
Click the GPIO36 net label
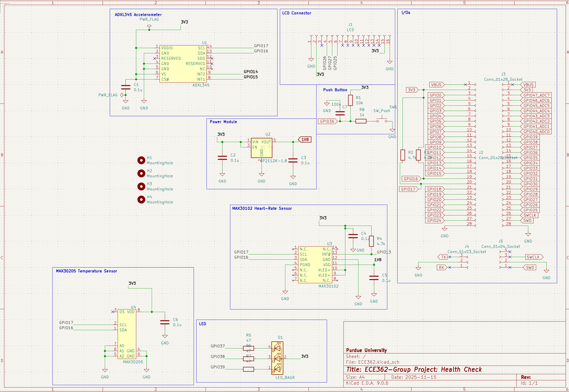[x=327, y=121]
